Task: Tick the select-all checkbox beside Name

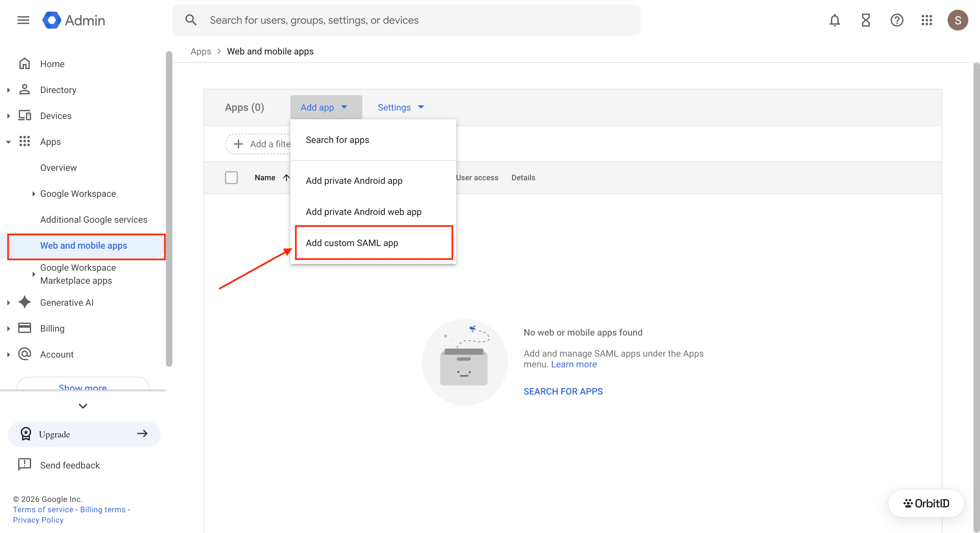Action: point(231,177)
